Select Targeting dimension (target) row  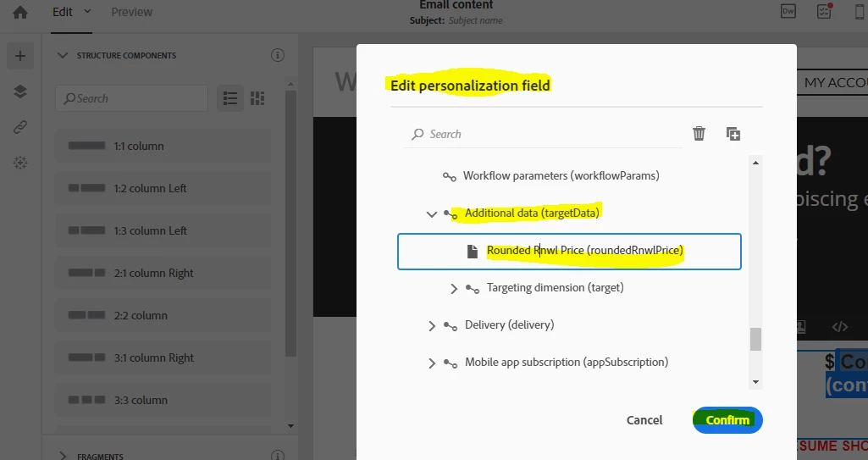[x=555, y=288]
